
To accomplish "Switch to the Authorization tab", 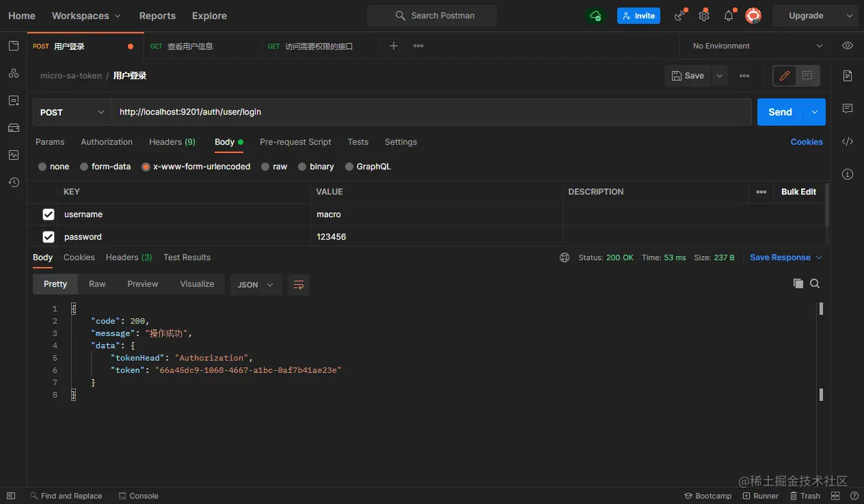I will [x=107, y=142].
